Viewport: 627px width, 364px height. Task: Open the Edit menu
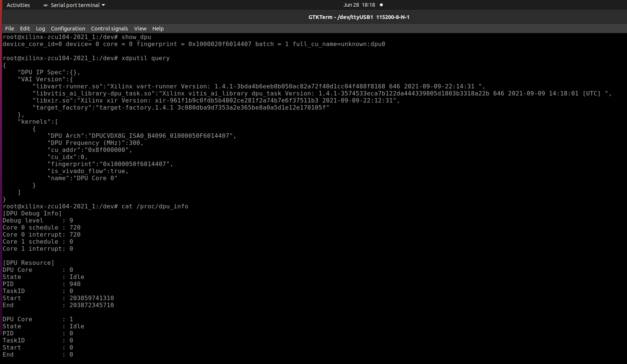pyautogui.click(x=25, y=29)
